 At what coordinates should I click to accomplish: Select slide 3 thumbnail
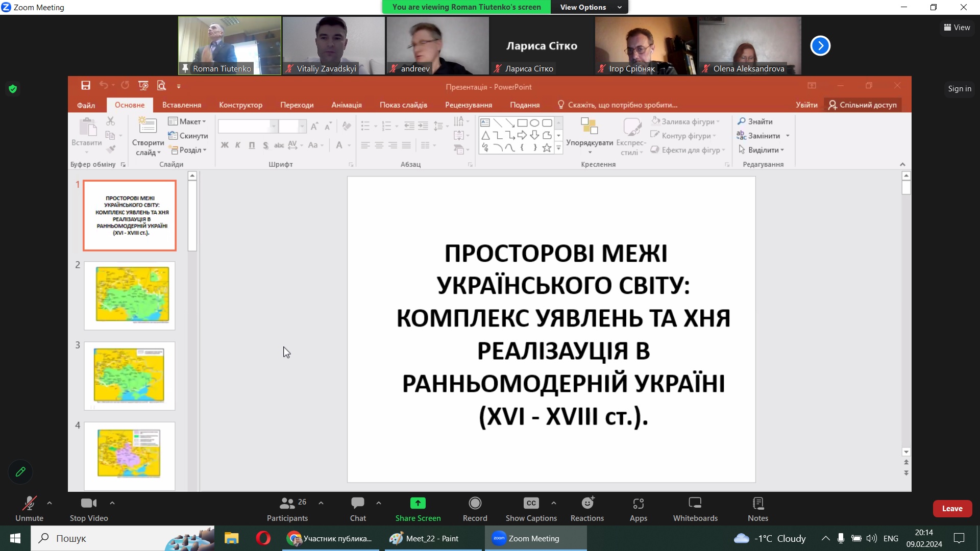pos(130,375)
